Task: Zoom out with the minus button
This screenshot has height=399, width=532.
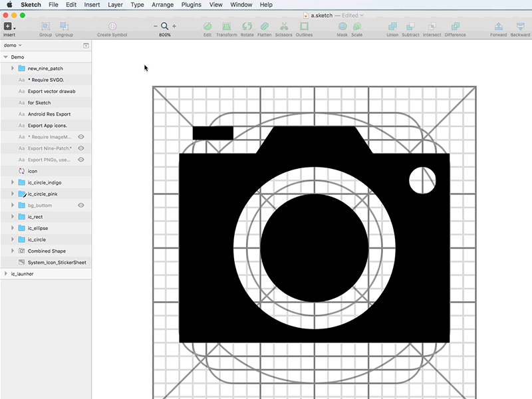Action: (x=156, y=26)
